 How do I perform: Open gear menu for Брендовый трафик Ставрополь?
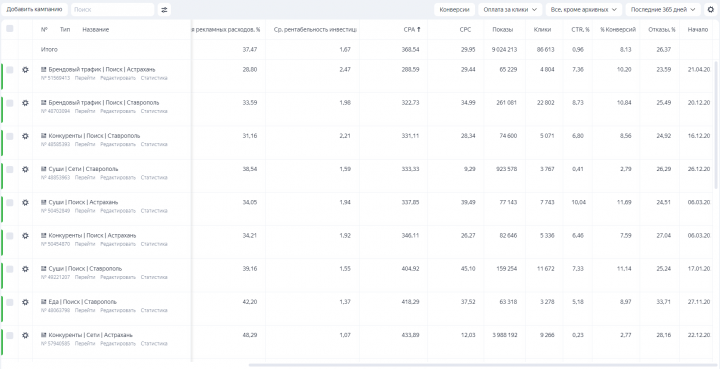pyautogui.click(x=25, y=103)
